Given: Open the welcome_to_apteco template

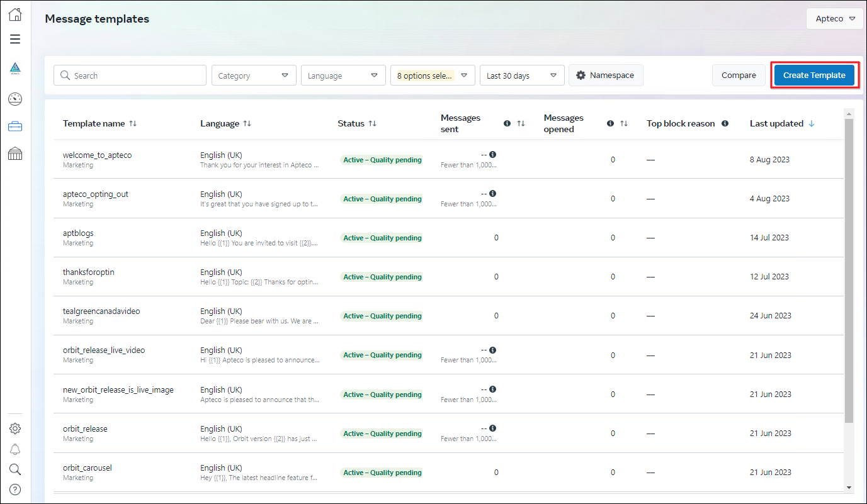Looking at the screenshot, I should pos(98,155).
